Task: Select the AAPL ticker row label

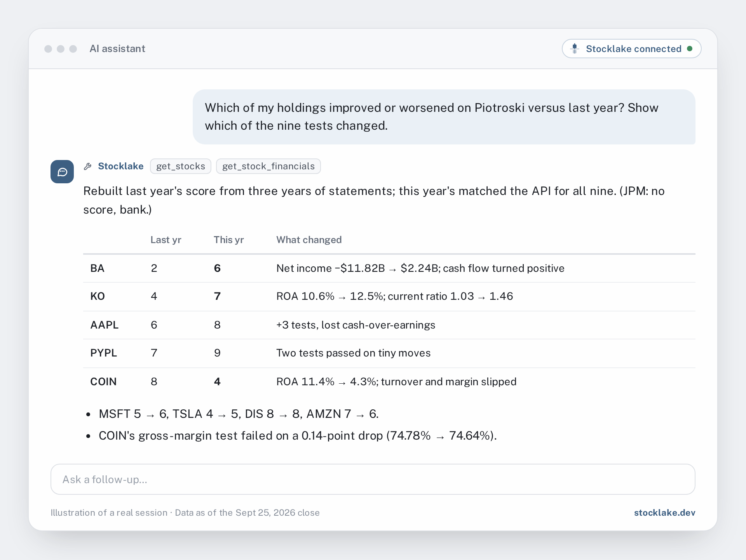Action: (x=105, y=325)
